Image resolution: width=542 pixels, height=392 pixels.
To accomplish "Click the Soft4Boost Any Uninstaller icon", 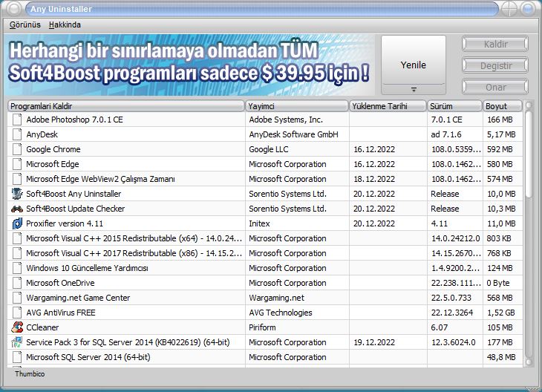I will coord(17,194).
